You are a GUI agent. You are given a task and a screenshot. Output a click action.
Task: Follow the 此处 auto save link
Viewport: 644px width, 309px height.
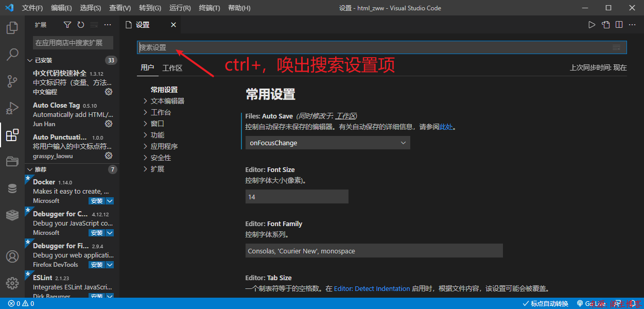tap(446, 127)
